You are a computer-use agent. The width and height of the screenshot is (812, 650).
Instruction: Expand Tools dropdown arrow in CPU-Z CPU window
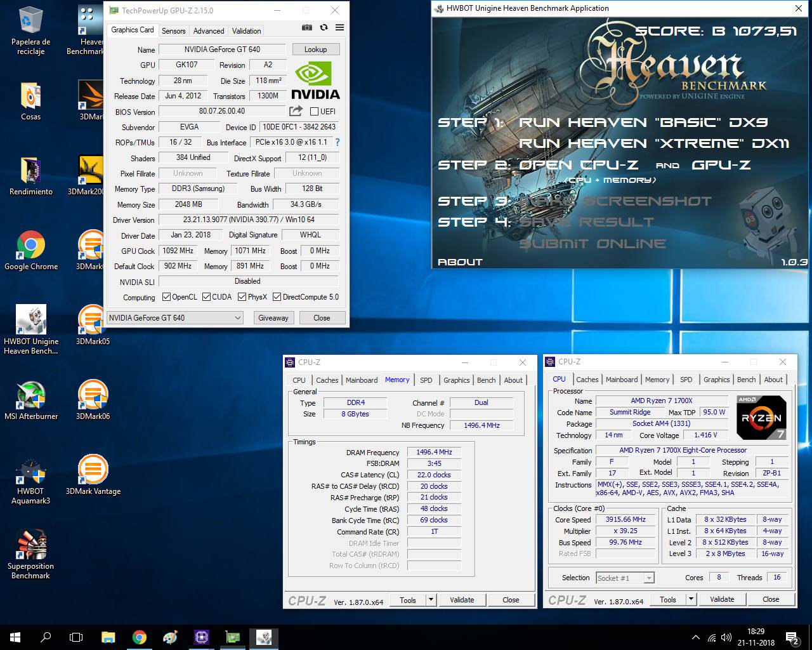click(x=691, y=599)
